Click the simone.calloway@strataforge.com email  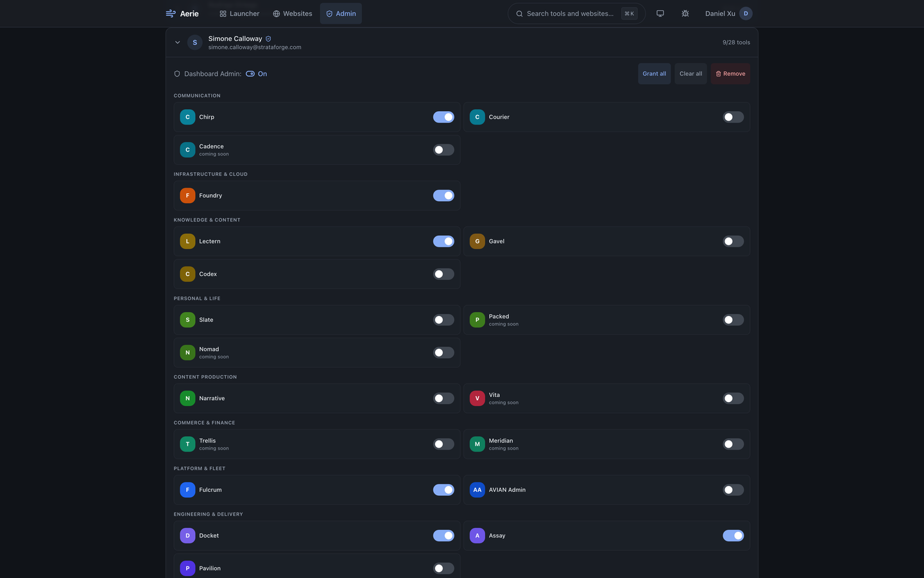255,48
